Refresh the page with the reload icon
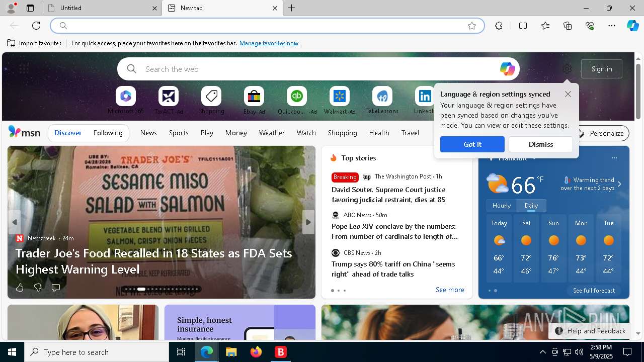This screenshot has width=644, height=362. coord(36,26)
